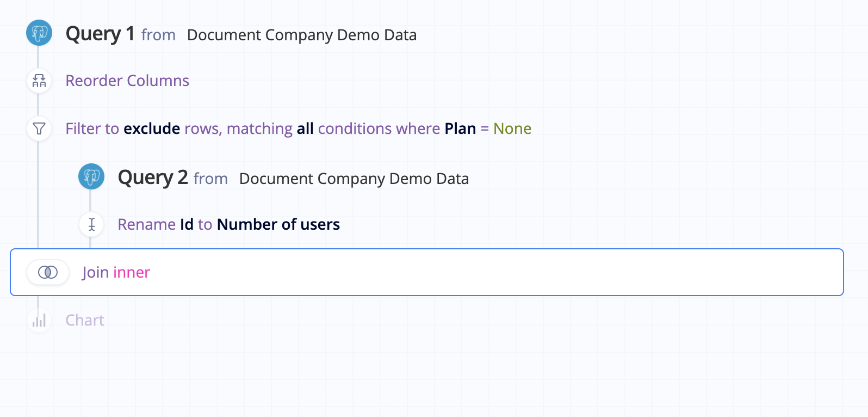The image size is (868, 417).
Task: Click the Rename step cursor icon
Action: (x=91, y=224)
